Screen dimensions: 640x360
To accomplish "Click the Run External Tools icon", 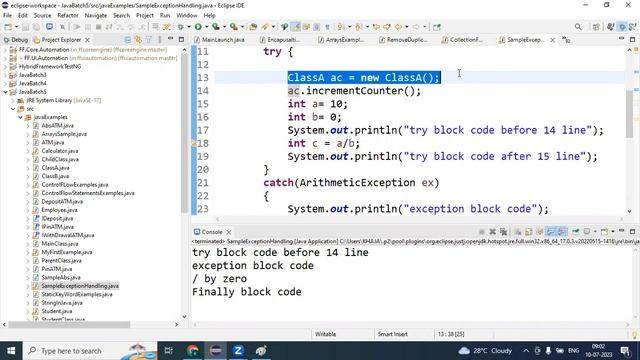I will pyautogui.click(x=233, y=27).
